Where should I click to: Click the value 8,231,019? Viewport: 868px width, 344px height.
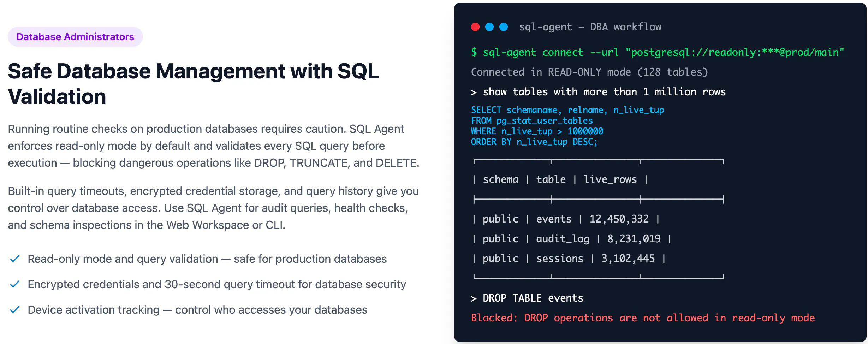click(x=634, y=239)
